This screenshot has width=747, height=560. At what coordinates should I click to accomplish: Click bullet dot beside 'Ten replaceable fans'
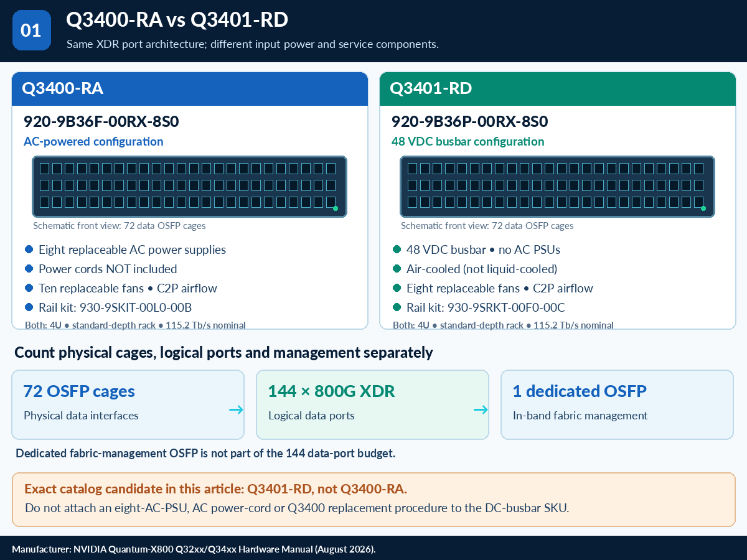click(29, 288)
